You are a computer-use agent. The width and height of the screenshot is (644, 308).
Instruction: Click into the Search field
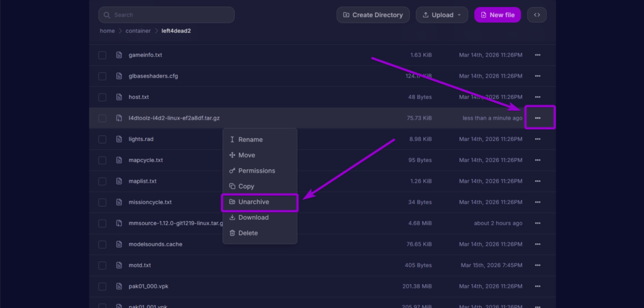pyautogui.click(x=166, y=15)
